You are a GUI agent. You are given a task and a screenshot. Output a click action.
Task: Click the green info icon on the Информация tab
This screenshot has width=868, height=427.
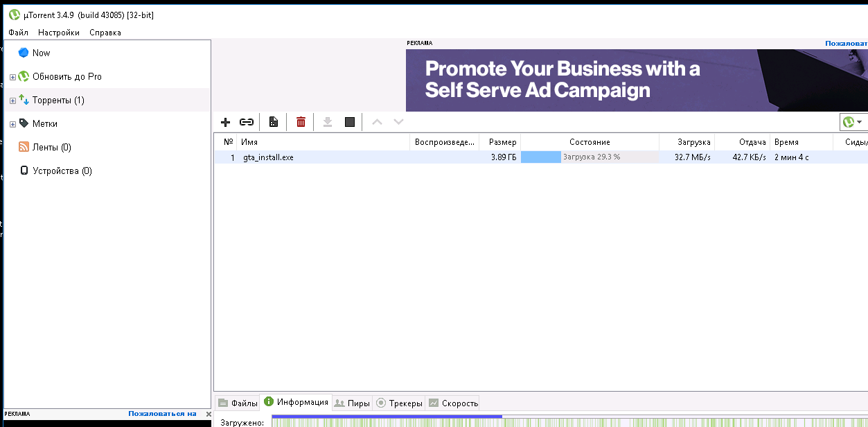pos(269,401)
